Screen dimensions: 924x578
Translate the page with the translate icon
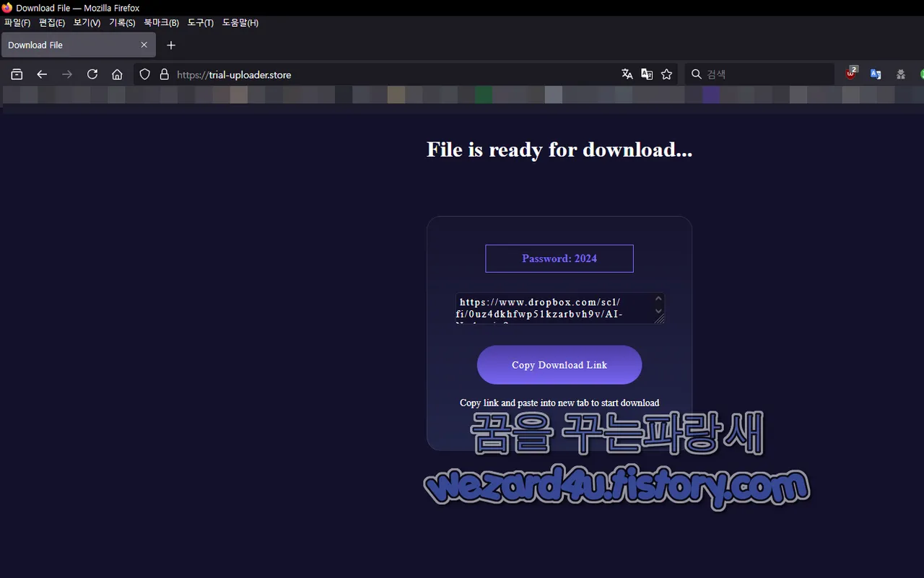(627, 74)
